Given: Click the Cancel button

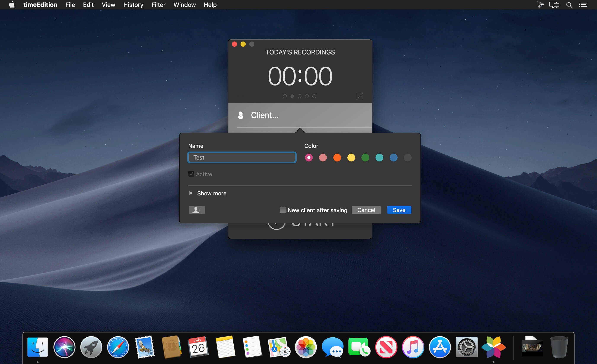Looking at the screenshot, I should tap(366, 210).
